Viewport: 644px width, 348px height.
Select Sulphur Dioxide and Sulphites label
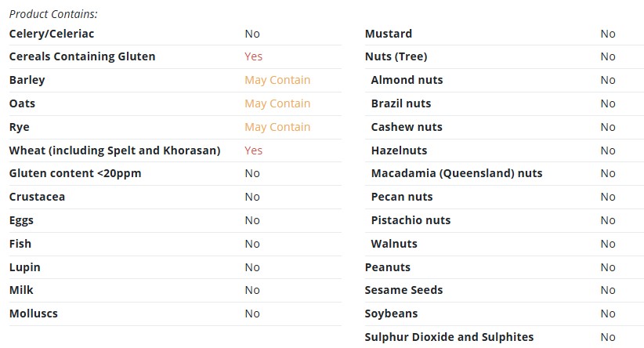click(449, 337)
